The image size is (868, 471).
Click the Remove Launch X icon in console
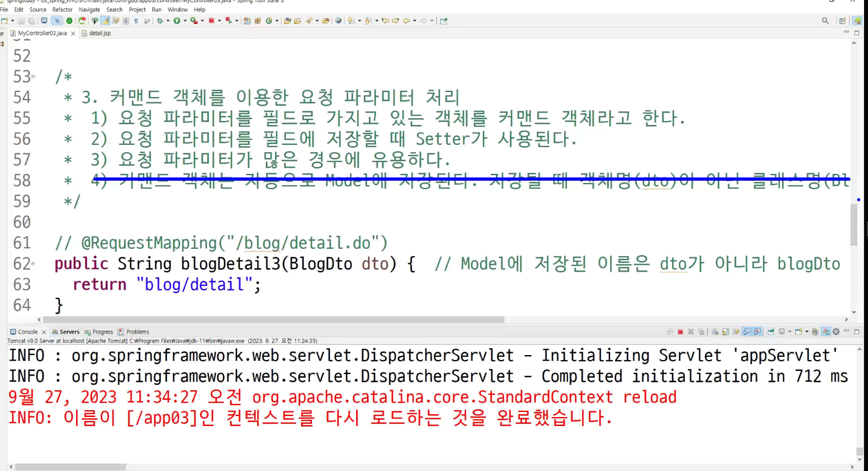tap(690, 332)
